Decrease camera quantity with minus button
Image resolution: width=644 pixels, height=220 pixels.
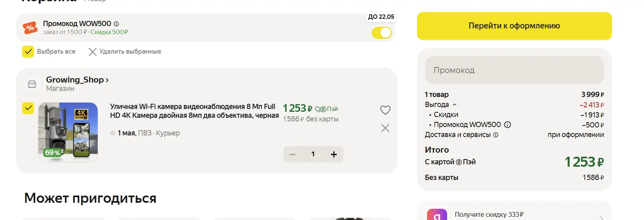click(293, 154)
